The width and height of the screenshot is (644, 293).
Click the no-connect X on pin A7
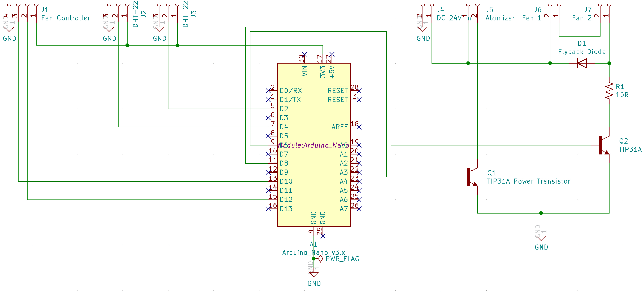coord(359,208)
